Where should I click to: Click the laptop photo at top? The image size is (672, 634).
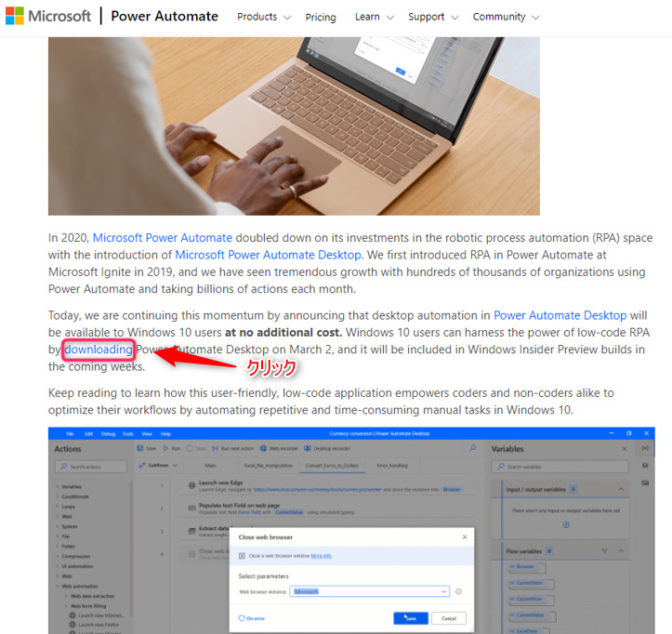coord(294,126)
